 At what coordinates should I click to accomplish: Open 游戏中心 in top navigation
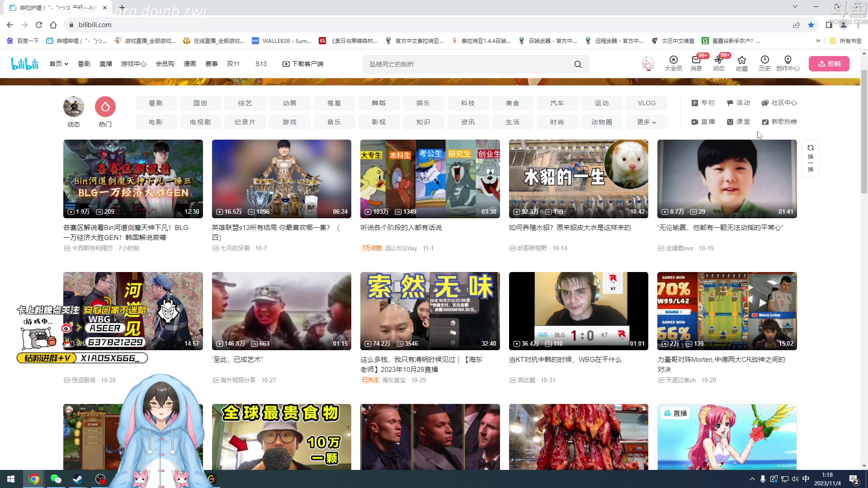pos(134,64)
